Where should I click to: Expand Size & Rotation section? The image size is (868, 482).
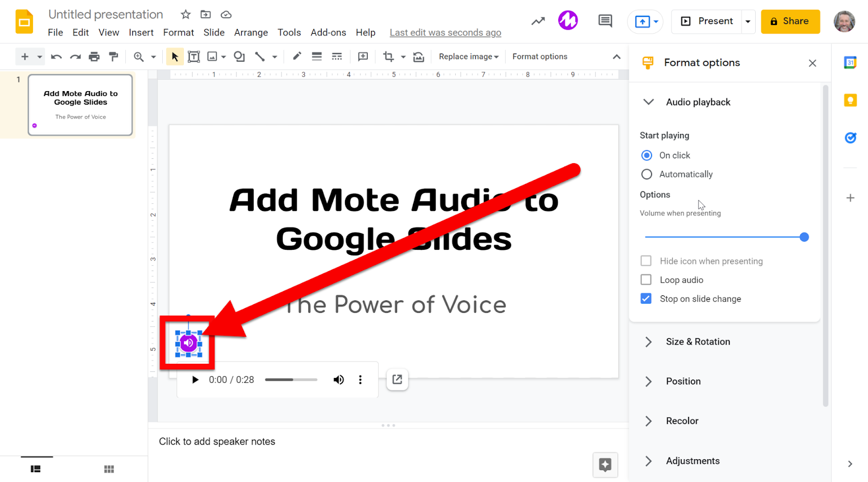(x=648, y=342)
